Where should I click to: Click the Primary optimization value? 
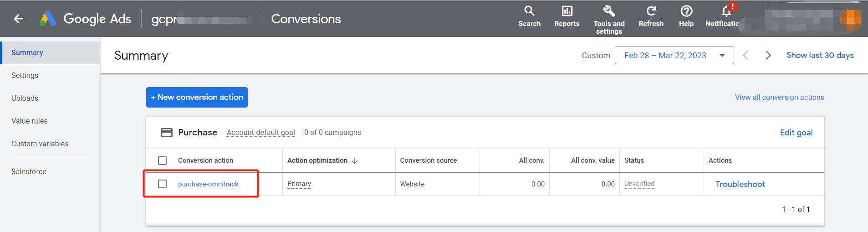[299, 184]
